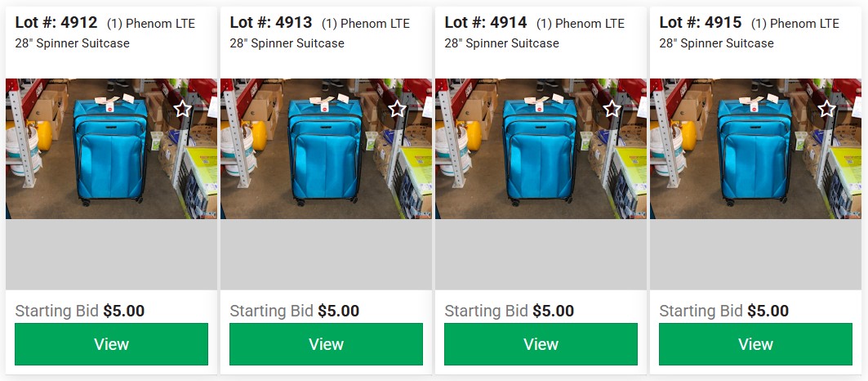Select the suitcase picture in lot 4915
868x381 pixels.
click(755, 149)
